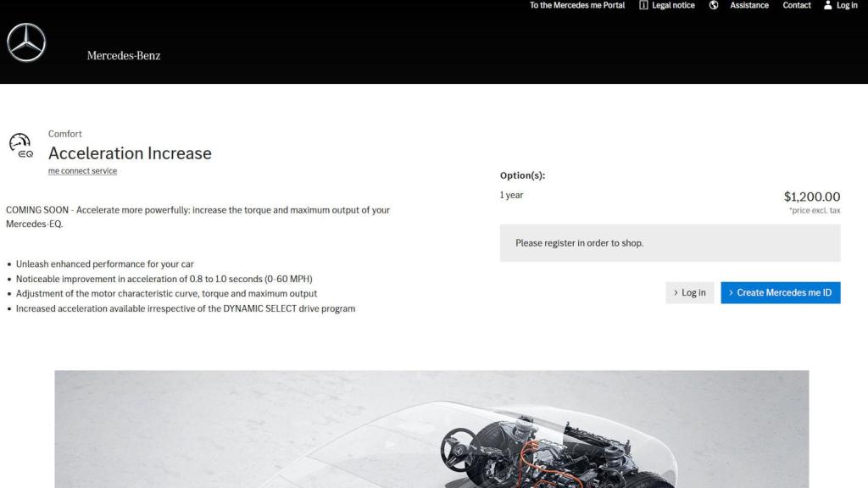868x488 pixels.
Task: Open the language selector globe icon
Action: coord(713,5)
